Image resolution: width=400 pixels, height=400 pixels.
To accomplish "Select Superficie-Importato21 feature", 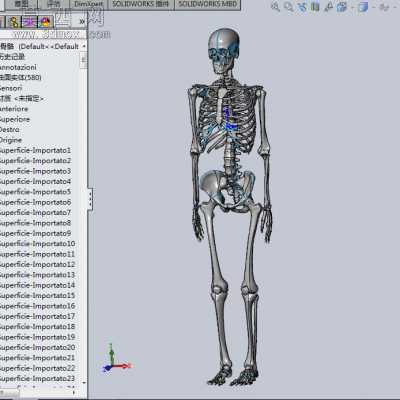I will pyautogui.click(x=37, y=358).
